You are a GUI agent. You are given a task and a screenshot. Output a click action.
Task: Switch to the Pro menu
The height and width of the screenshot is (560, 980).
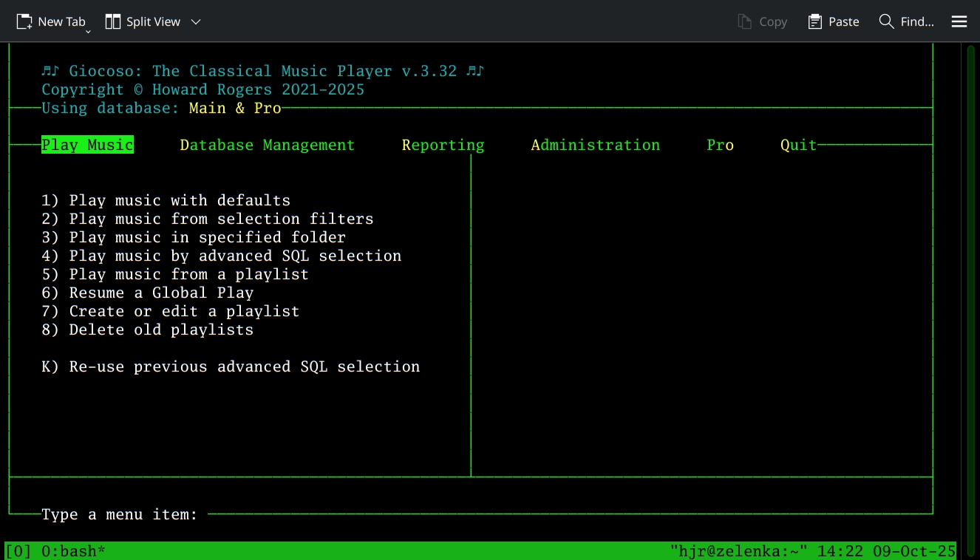click(720, 145)
